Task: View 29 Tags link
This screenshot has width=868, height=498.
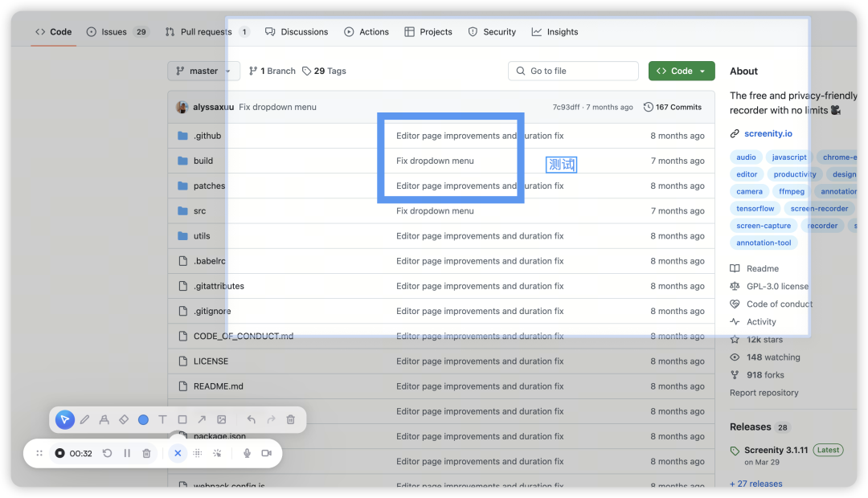Action: tap(325, 71)
